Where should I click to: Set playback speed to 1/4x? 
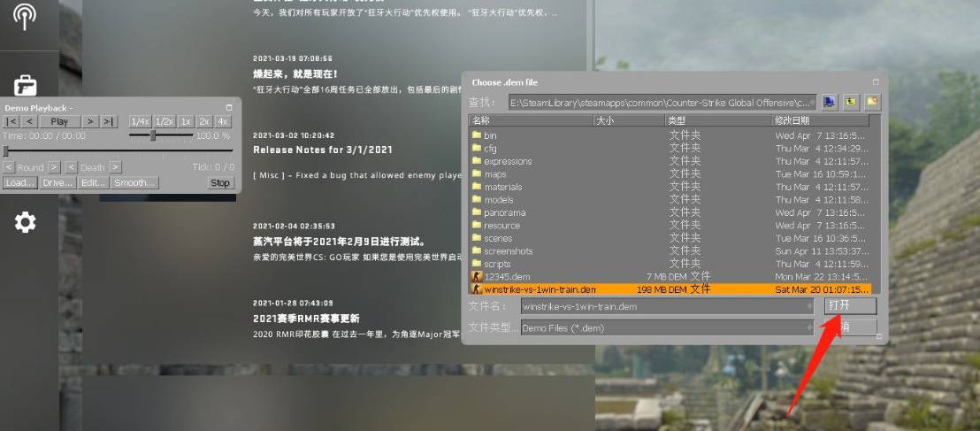pos(140,121)
